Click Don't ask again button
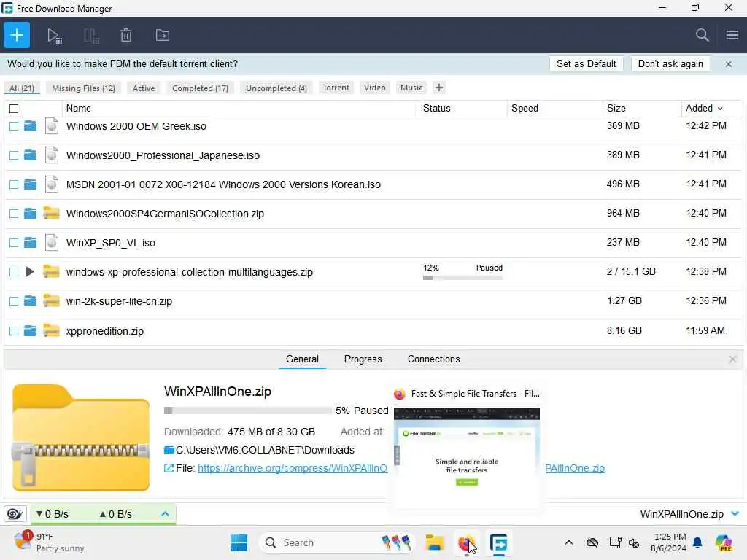The height and width of the screenshot is (560, 747). click(670, 64)
